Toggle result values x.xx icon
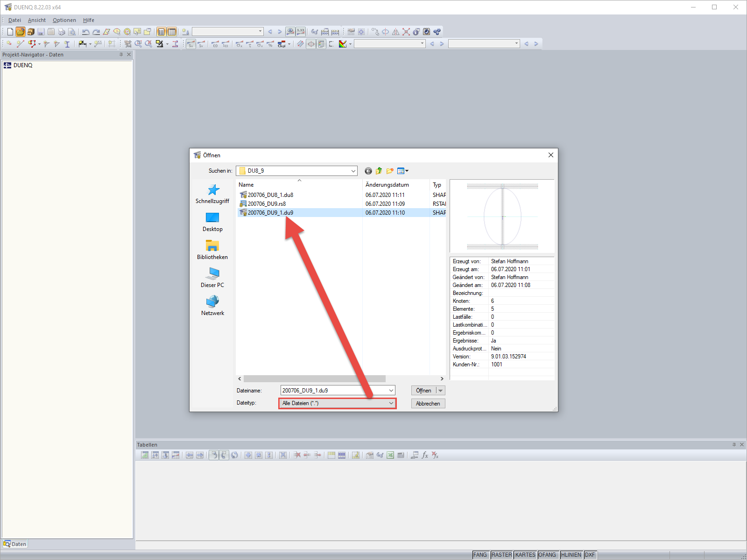 point(301,32)
